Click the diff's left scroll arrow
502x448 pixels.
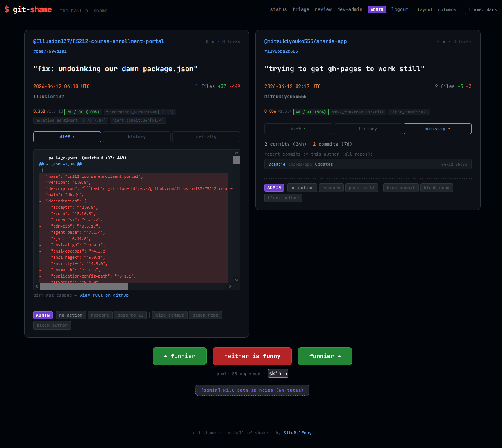point(37,286)
